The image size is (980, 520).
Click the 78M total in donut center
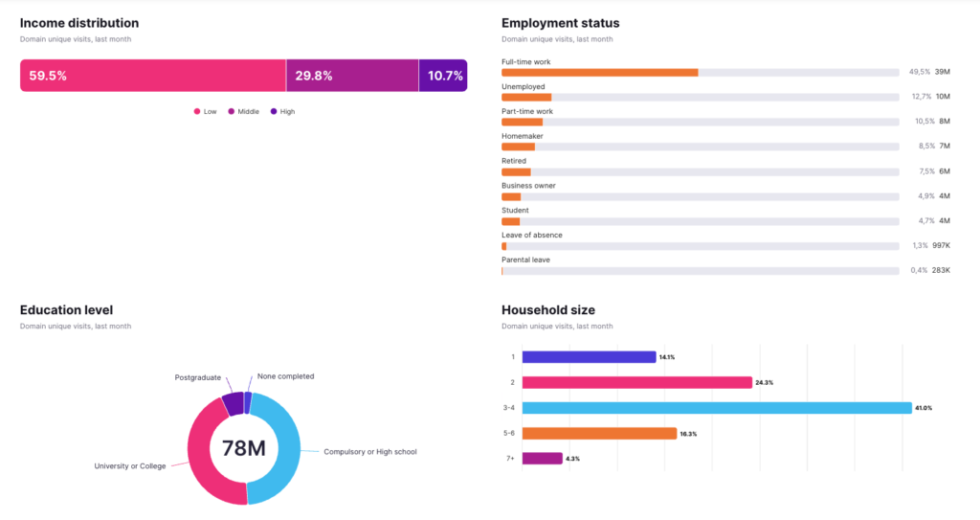(244, 448)
